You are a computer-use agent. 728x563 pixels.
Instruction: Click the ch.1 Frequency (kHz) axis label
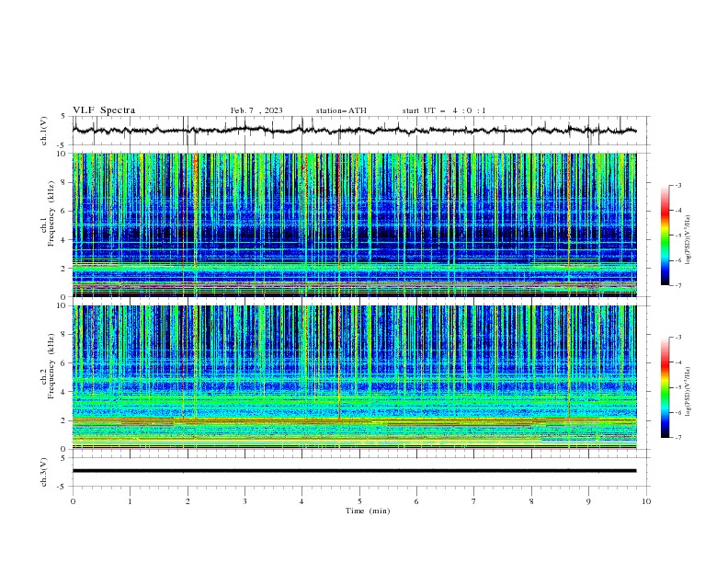click(x=48, y=212)
